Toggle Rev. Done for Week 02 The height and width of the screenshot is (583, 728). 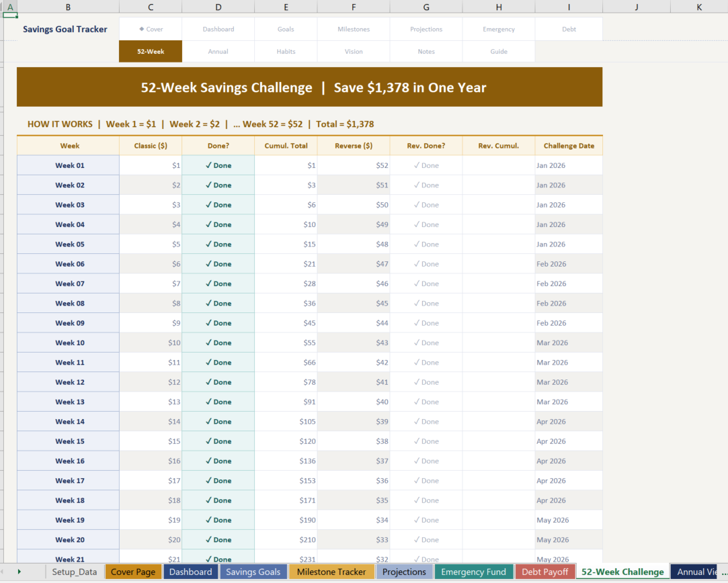click(x=426, y=185)
